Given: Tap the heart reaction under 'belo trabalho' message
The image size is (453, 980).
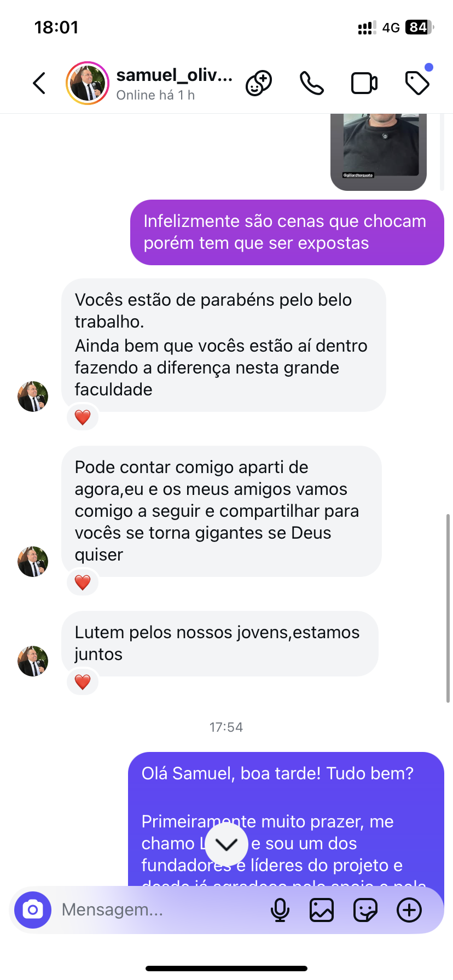Looking at the screenshot, I should click(x=83, y=417).
